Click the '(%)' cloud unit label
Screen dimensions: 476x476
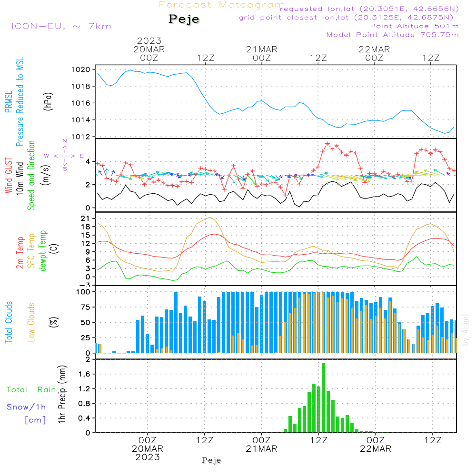tap(53, 322)
